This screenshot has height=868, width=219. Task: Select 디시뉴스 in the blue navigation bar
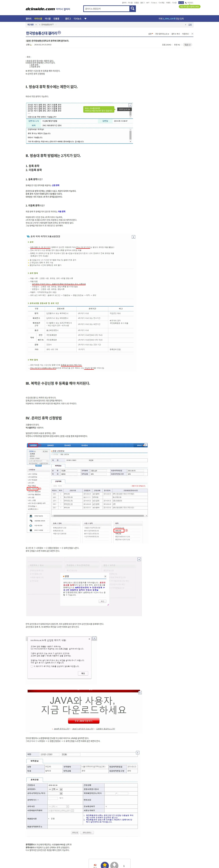[77, 19]
